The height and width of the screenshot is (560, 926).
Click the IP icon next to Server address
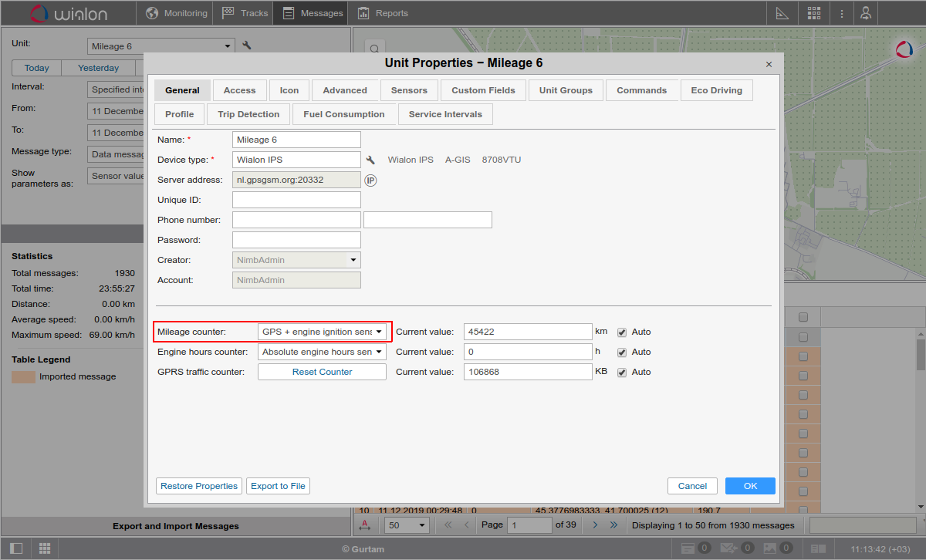[x=370, y=180]
